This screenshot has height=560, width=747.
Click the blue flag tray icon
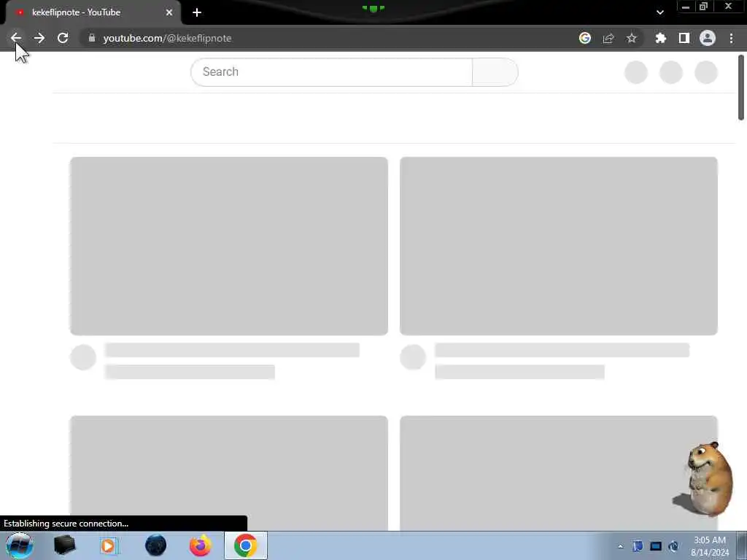click(638, 546)
